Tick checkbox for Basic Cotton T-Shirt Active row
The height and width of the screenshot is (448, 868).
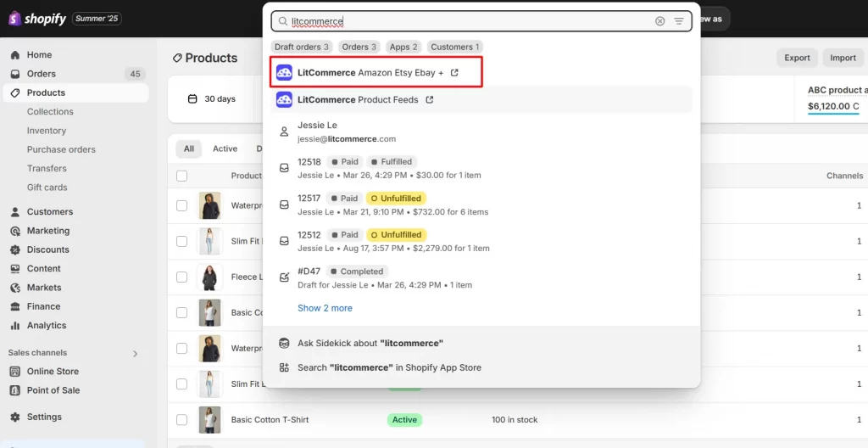tap(181, 420)
